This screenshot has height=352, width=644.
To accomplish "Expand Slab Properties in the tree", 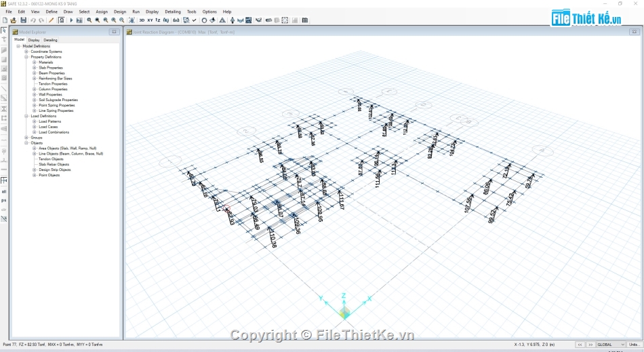I will [x=35, y=68].
